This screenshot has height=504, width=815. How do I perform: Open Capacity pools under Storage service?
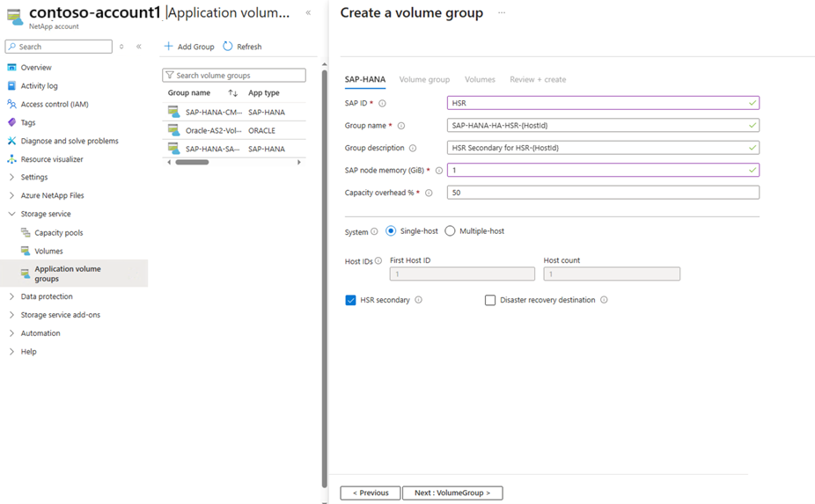point(58,233)
